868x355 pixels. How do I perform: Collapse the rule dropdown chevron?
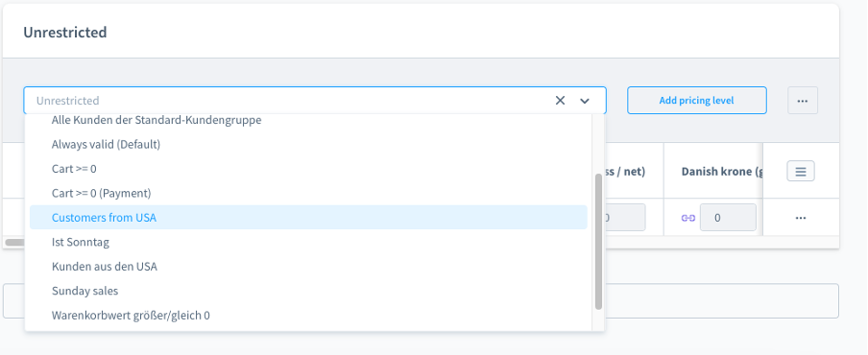585,101
